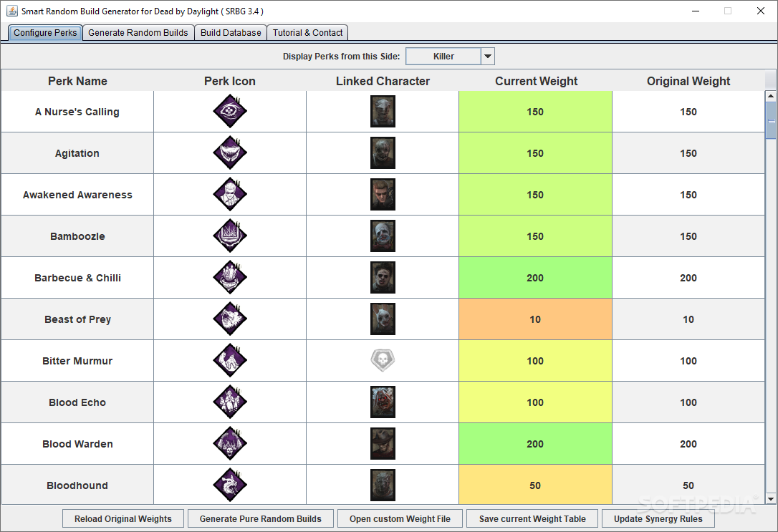Click linked character portrait for Bloodhound
Image resolution: width=778 pixels, height=532 pixels.
(x=383, y=485)
